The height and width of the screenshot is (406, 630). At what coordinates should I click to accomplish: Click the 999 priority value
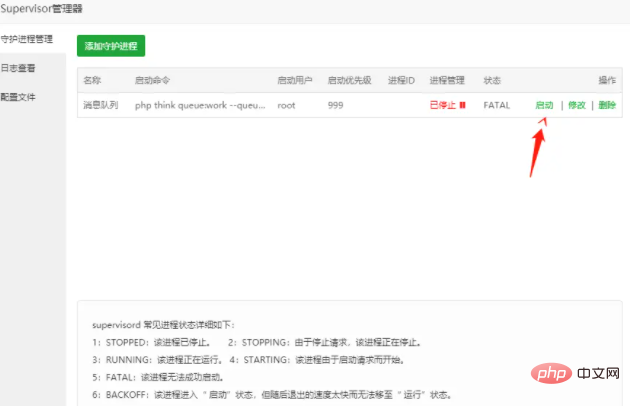pos(335,105)
